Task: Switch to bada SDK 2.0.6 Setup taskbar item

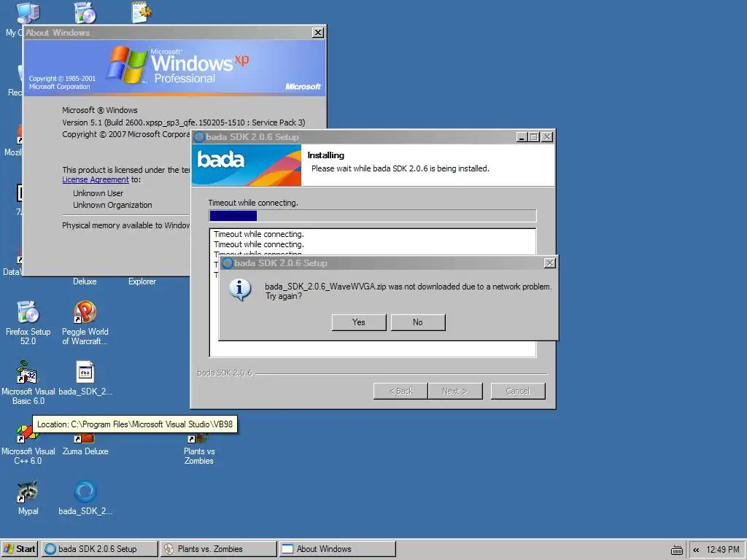Action: pos(99,548)
